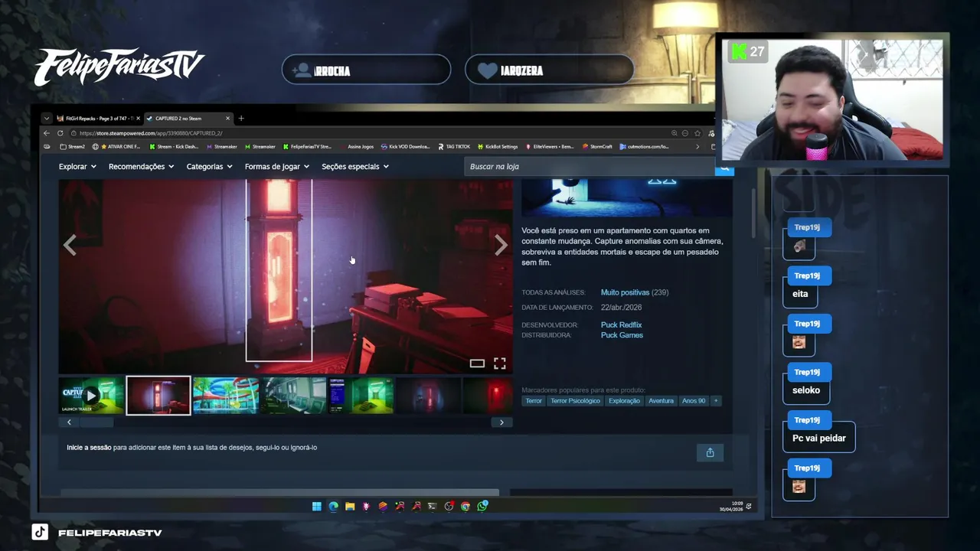
Task: Expand the Formas de jogar dropdown
Action: [x=277, y=166]
